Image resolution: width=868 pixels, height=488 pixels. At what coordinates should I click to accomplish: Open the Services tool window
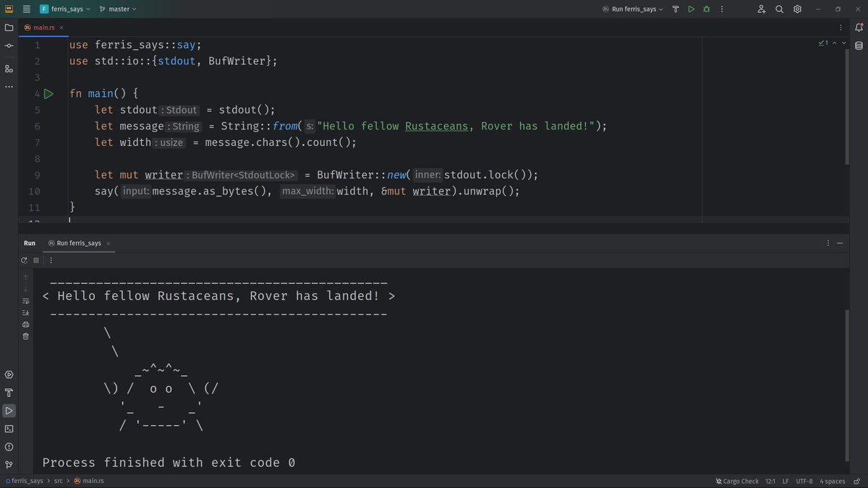[x=9, y=374]
